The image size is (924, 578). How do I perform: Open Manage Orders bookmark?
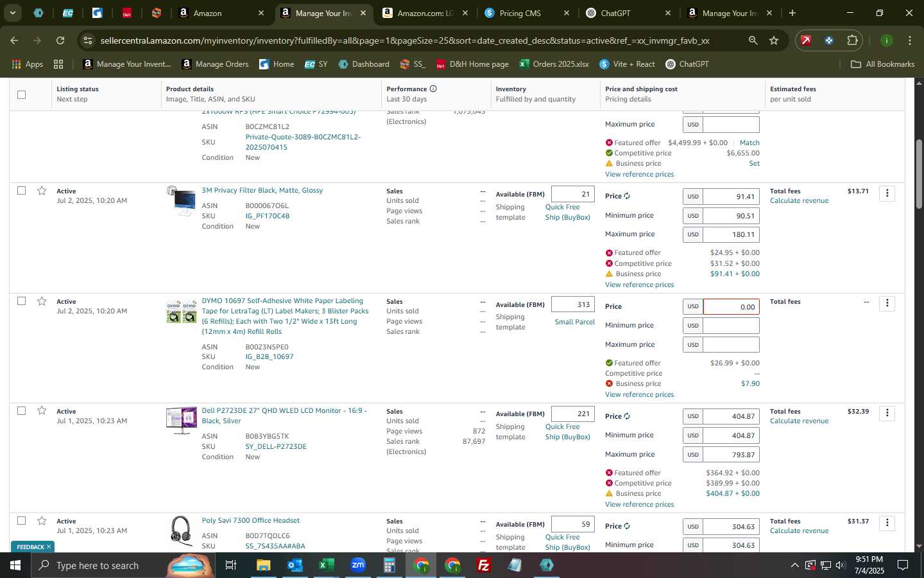(216, 64)
